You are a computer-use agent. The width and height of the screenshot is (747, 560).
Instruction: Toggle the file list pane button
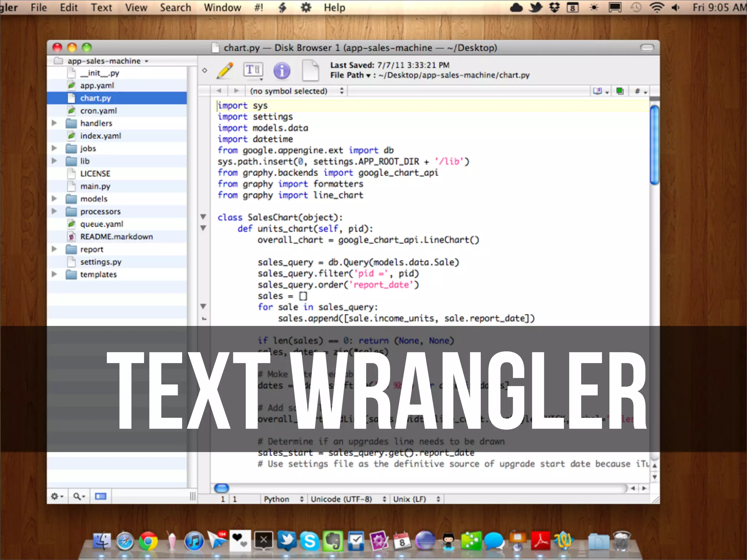(101, 497)
